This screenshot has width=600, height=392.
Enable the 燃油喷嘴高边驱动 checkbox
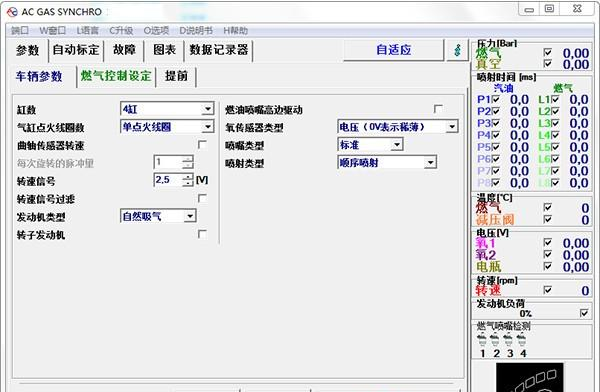(x=438, y=109)
